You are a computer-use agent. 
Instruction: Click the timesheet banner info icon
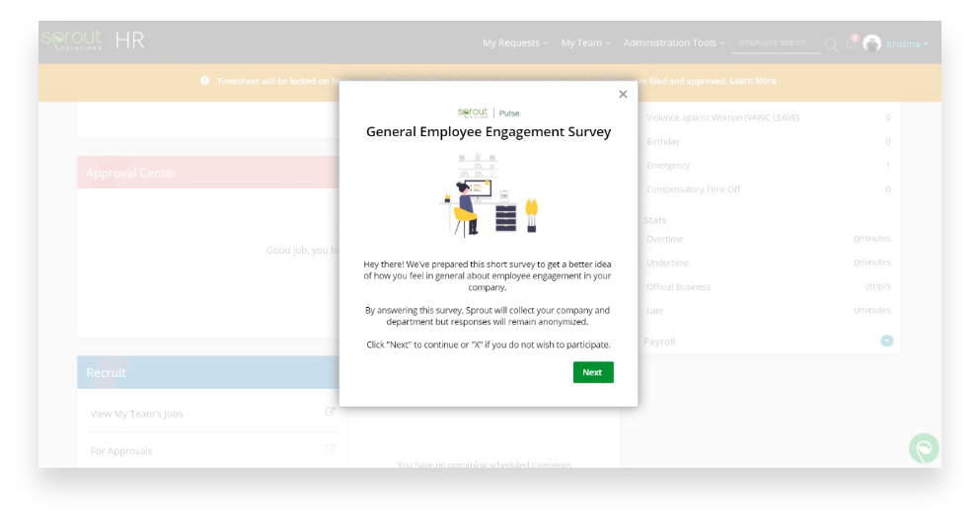pyautogui.click(x=204, y=81)
